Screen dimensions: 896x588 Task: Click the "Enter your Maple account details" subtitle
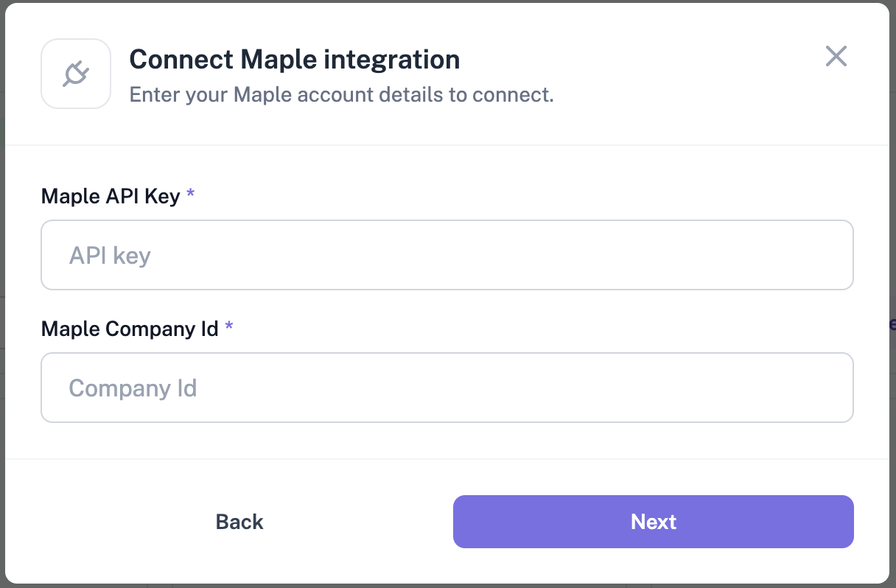pos(341,95)
